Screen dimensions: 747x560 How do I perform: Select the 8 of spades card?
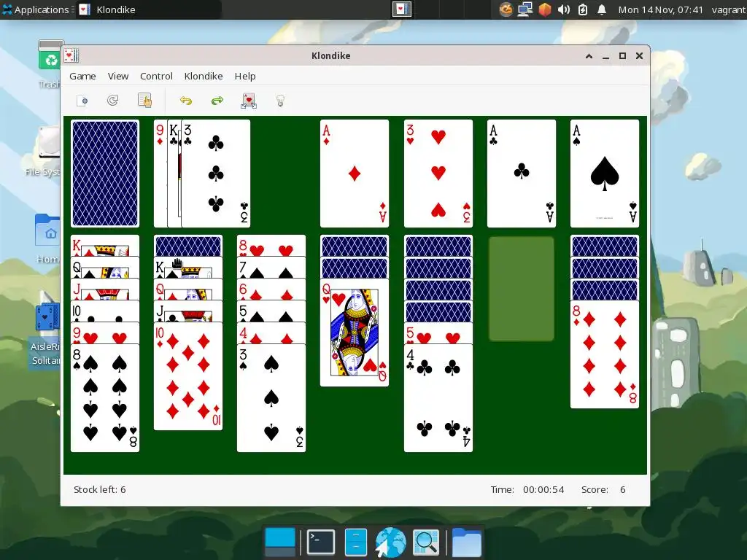pos(105,398)
